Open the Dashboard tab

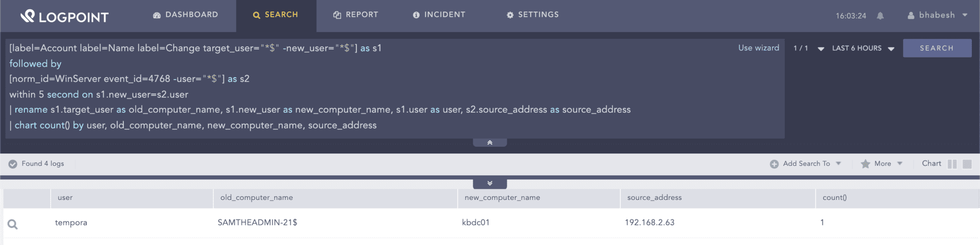pyautogui.click(x=185, y=15)
